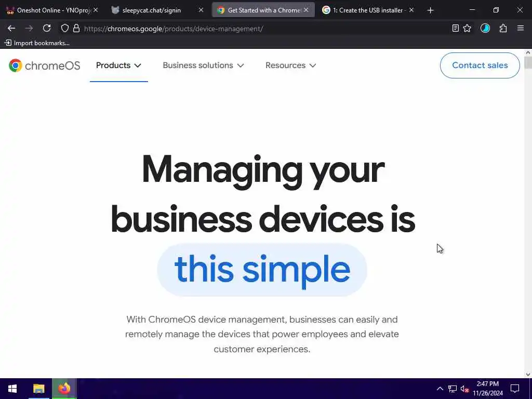Click the chromeOS logo
Viewport: 532px width, 399px height.
[45, 65]
